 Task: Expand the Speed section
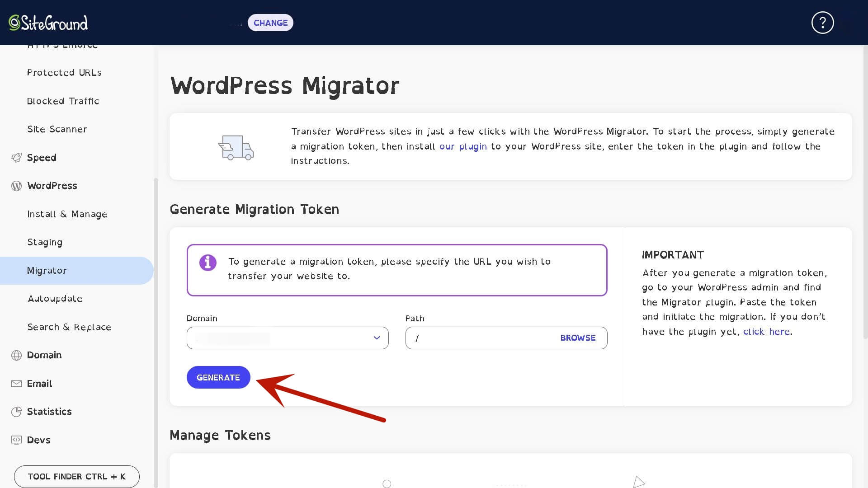coord(42,158)
